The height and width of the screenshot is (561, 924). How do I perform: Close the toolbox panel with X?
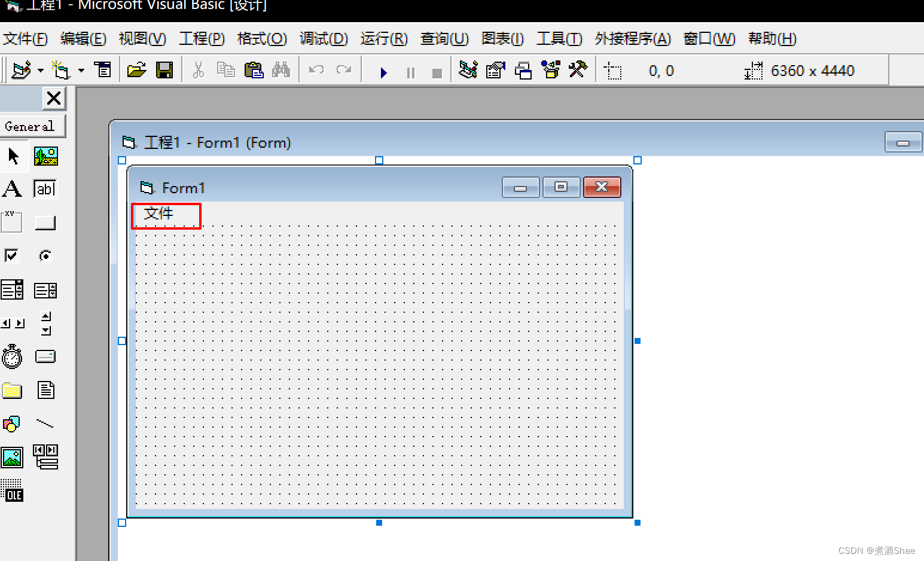click(x=54, y=98)
